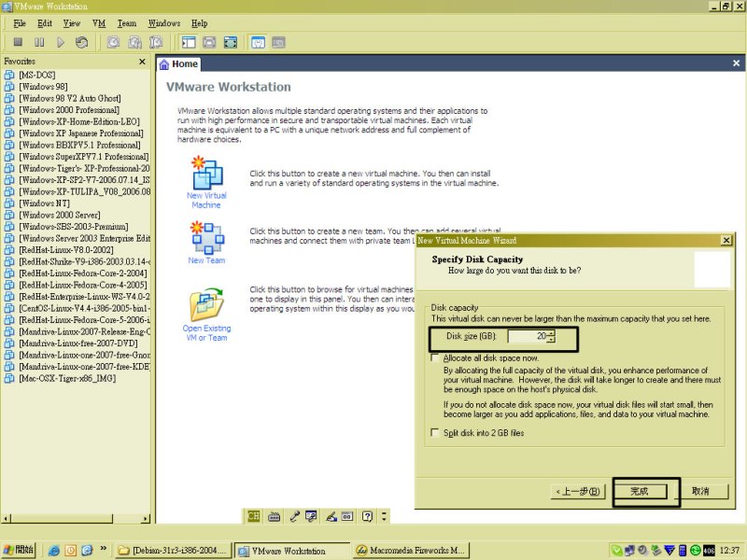Image resolution: width=747 pixels, height=560 pixels.
Task: Click the 上一步(B) Back button
Action: point(578,491)
